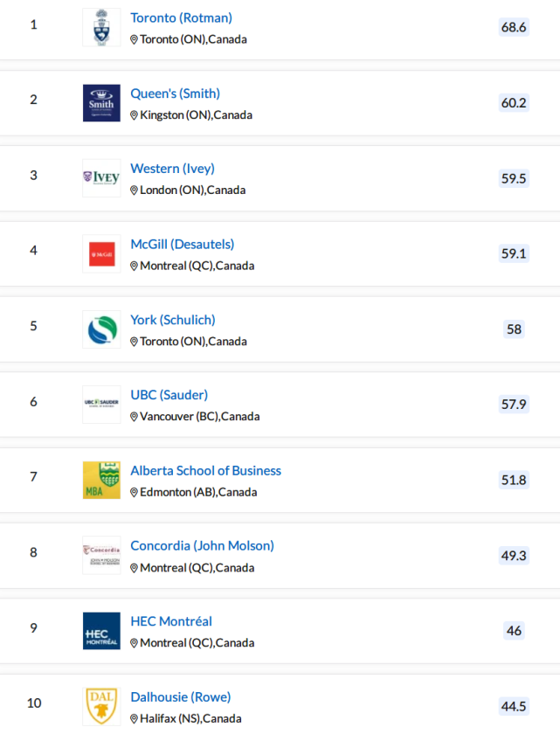Open the York (Schulich) link

tap(173, 320)
